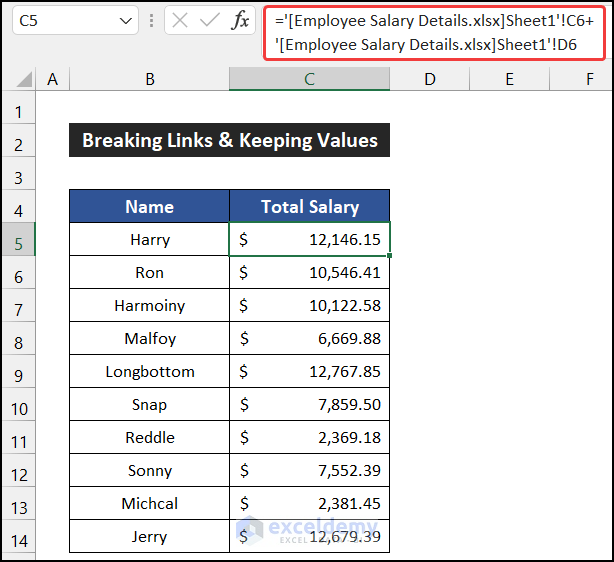
Task: Select column E header
Action: pos(509,79)
